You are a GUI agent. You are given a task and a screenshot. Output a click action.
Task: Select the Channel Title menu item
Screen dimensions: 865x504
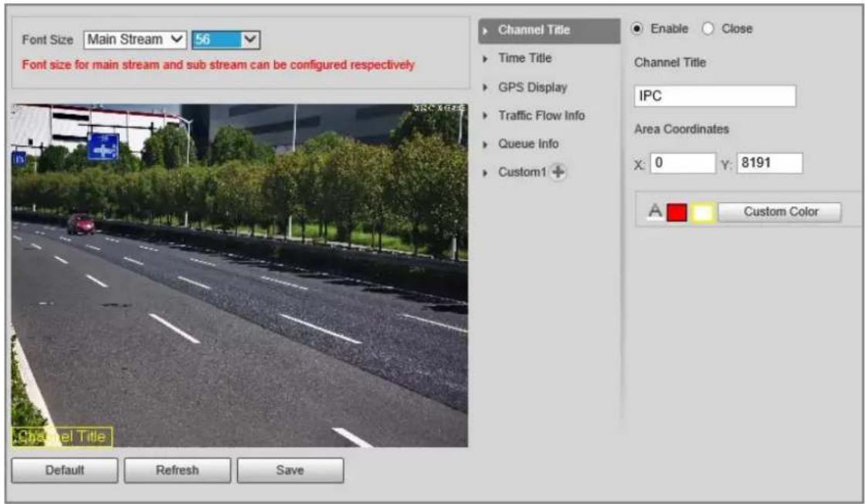click(x=549, y=30)
